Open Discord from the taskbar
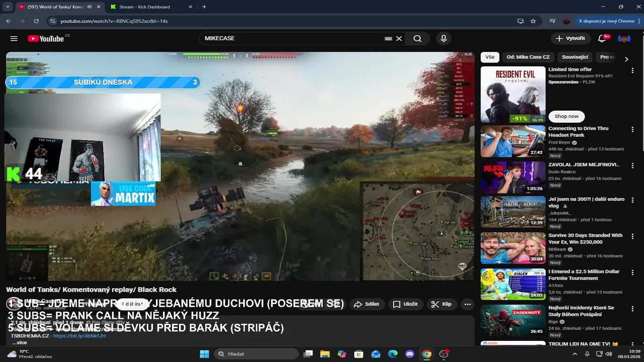The image size is (644, 362). coord(410,354)
